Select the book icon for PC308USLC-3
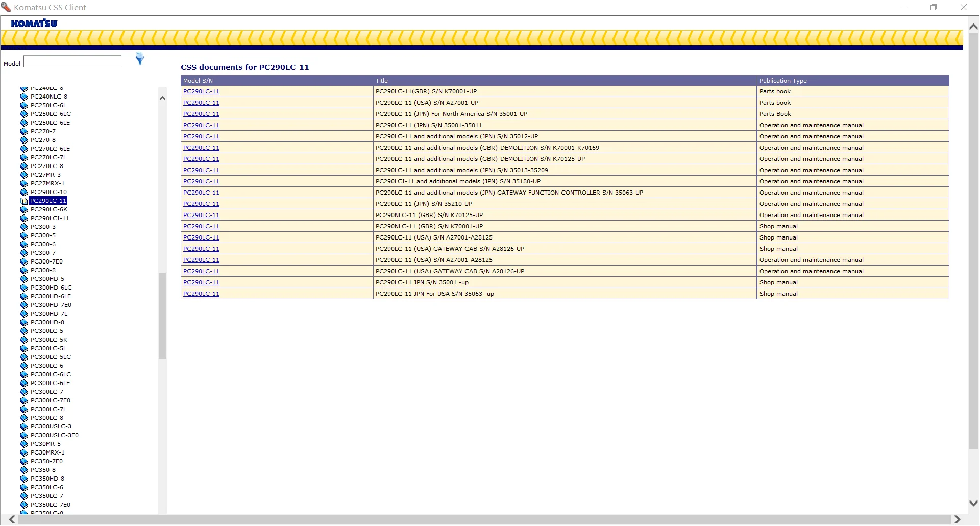The image size is (980, 526). click(x=23, y=426)
